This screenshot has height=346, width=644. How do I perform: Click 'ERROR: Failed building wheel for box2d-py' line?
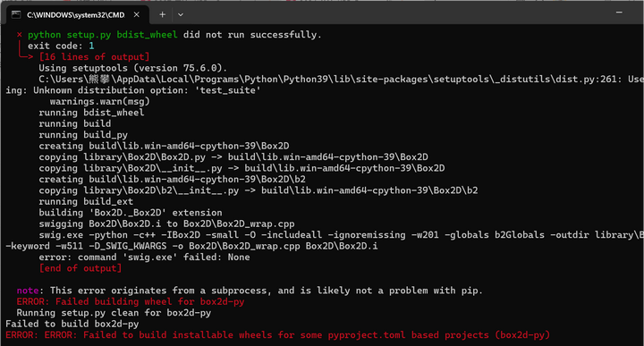click(x=131, y=301)
